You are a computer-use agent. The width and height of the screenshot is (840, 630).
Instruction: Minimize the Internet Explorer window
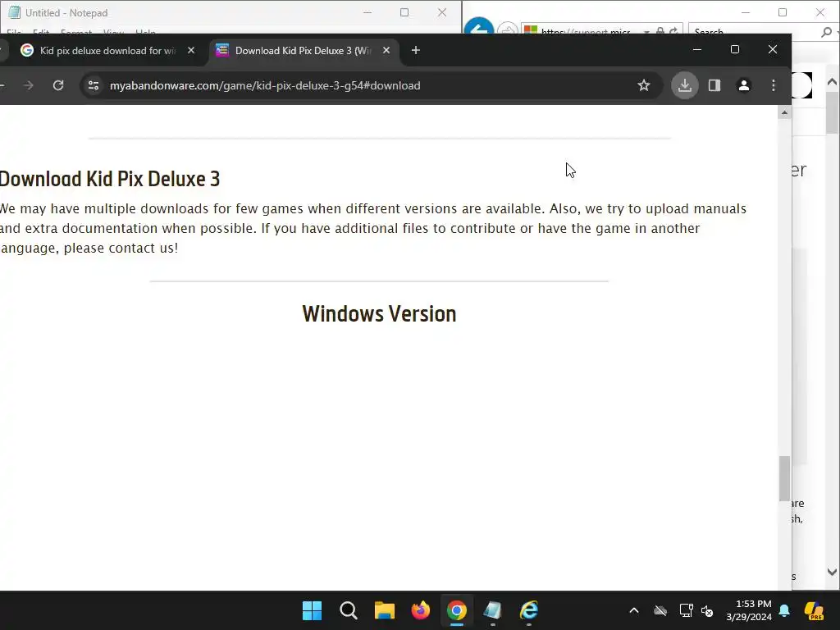pos(745,11)
